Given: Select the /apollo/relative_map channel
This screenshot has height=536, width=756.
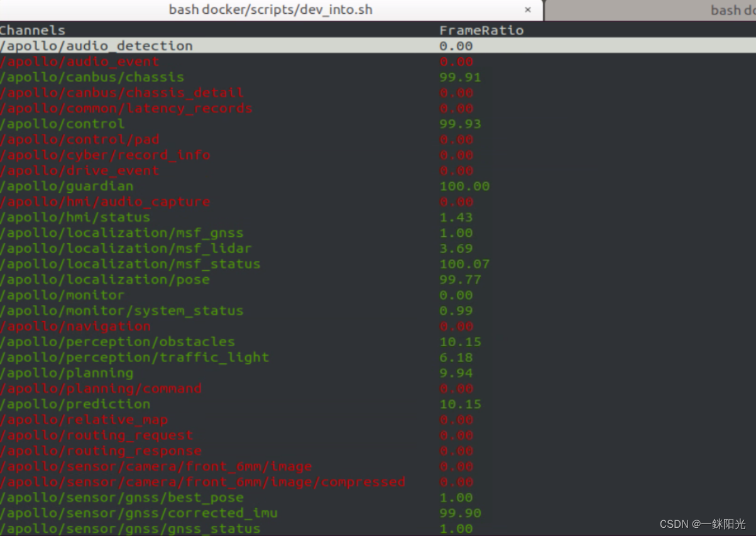Looking at the screenshot, I should click(84, 420).
